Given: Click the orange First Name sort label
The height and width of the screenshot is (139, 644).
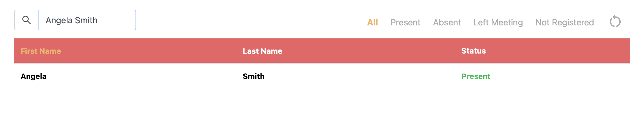Looking at the screenshot, I should coord(41,51).
